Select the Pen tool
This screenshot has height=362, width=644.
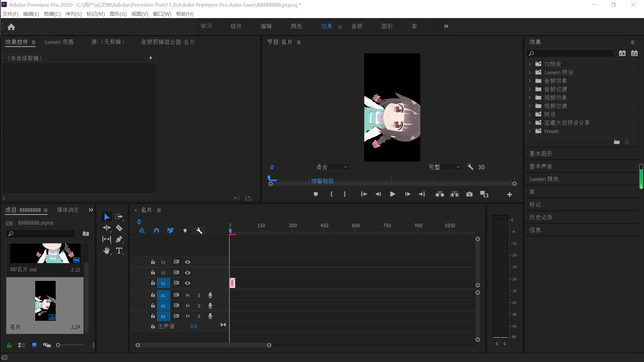pyautogui.click(x=119, y=239)
